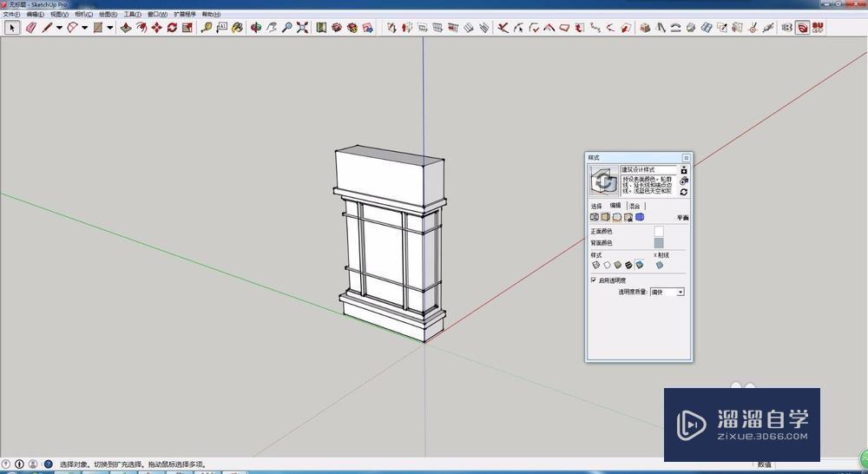The width and height of the screenshot is (868, 474).
Task: Open Watermark settings in Styles panel
Action: (628, 216)
